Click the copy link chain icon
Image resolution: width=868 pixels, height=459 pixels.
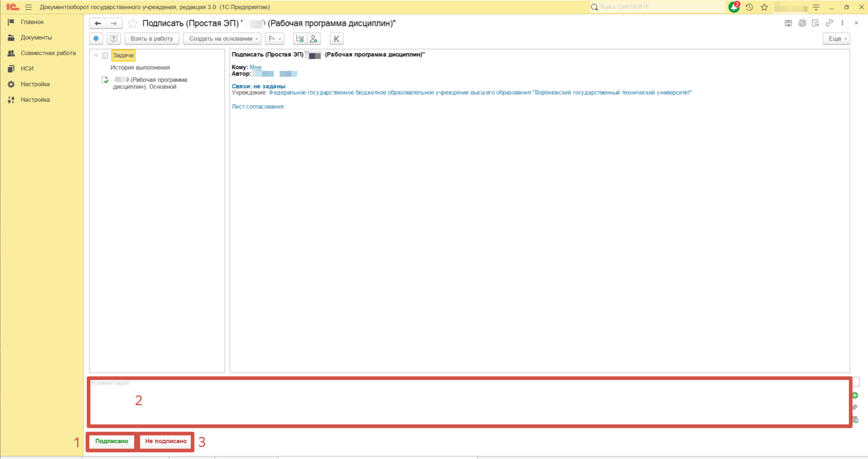pos(829,23)
